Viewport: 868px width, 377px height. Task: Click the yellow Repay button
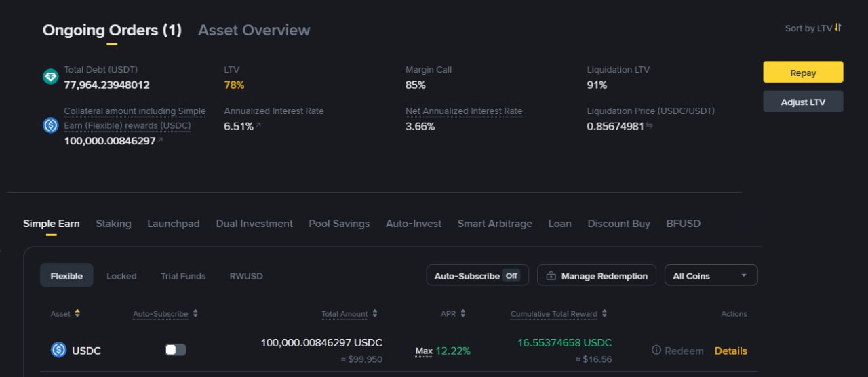click(803, 73)
